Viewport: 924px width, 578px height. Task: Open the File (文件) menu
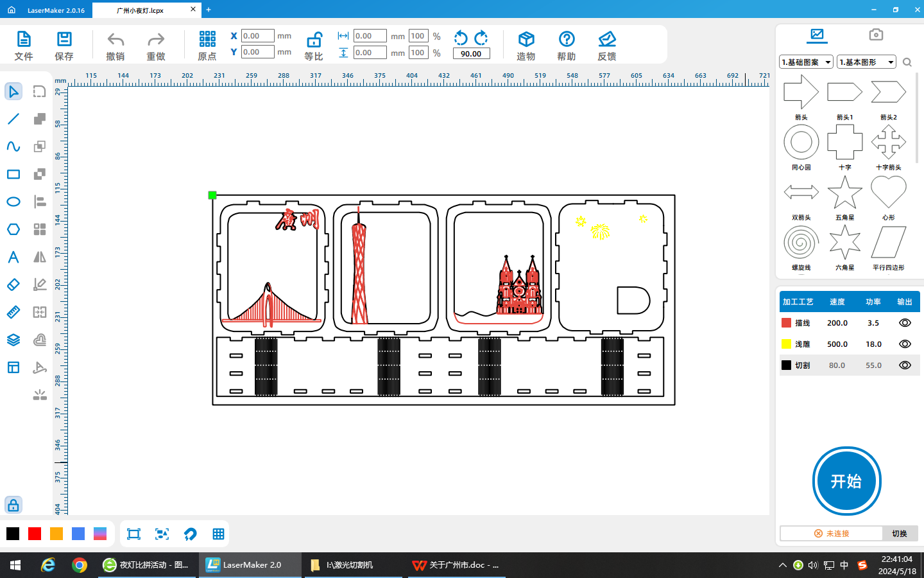click(x=24, y=40)
